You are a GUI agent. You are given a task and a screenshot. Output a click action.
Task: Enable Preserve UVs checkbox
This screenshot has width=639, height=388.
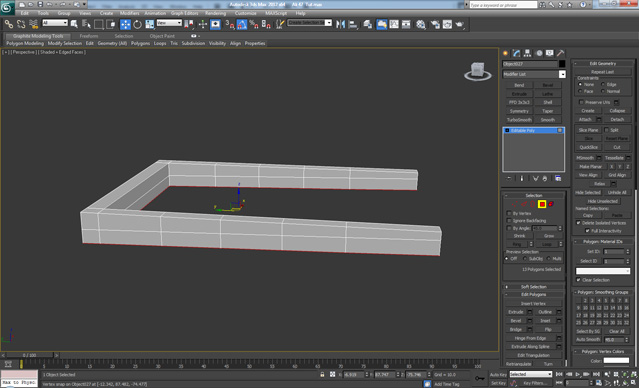click(581, 102)
